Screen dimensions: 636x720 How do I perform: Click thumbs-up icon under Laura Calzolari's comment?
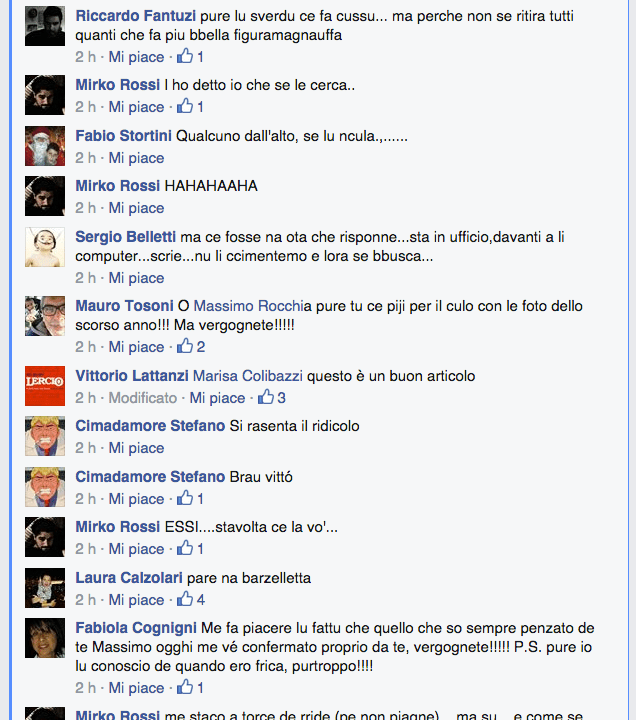pyautogui.click(x=185, y=599)
